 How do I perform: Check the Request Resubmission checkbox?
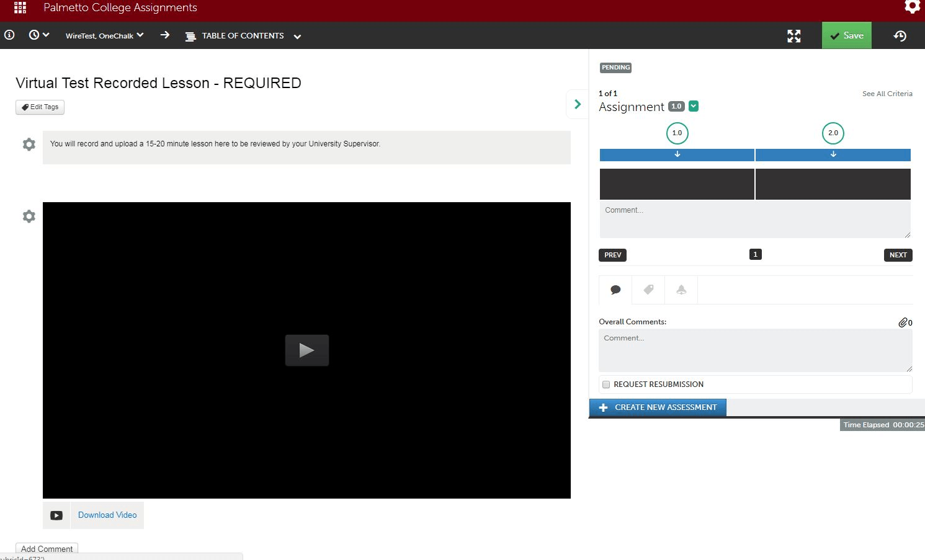point(606,384)
